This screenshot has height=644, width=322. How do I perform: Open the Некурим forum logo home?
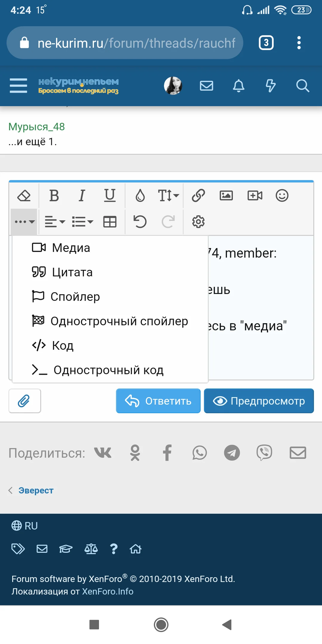click(x=78, y=86)
